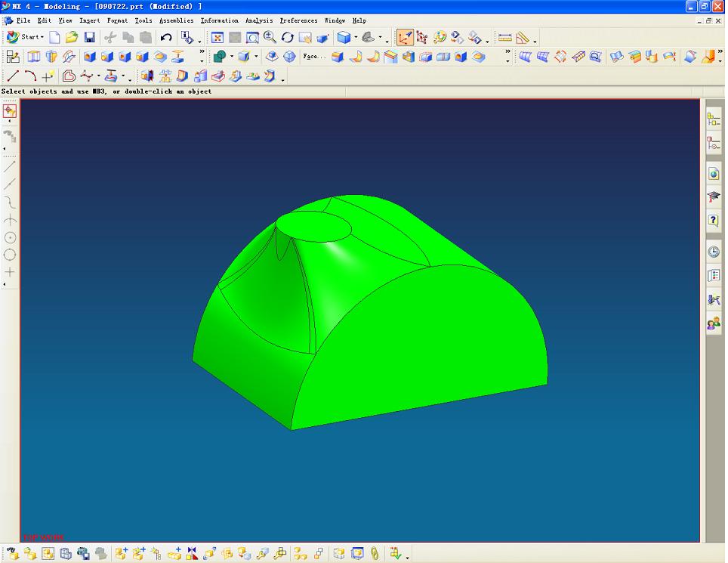This screenshot has width=728, height=563.
Task: Expand the Spline dropdown arrow
Action: [x=98, y=76]
